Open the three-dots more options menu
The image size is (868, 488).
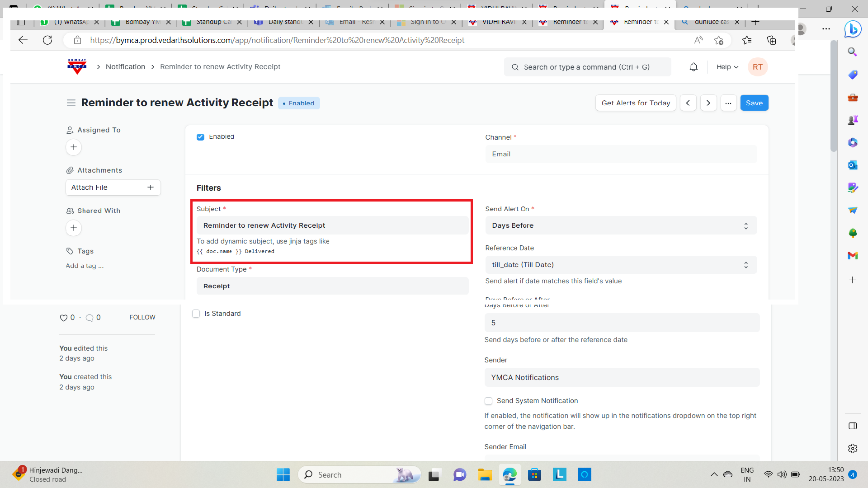pos(728,103)
